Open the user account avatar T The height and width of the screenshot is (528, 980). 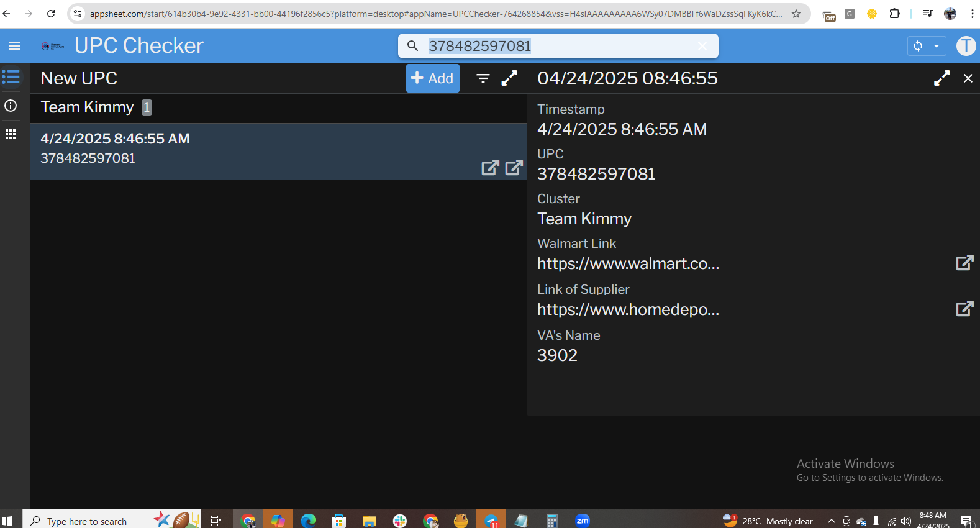pyautogui.click(x=966, y=46)
